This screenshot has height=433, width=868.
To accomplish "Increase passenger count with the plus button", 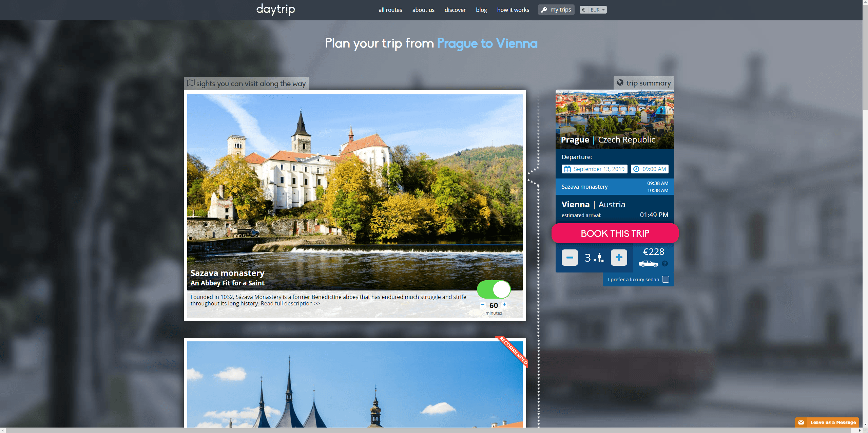I will click(619, 258).
